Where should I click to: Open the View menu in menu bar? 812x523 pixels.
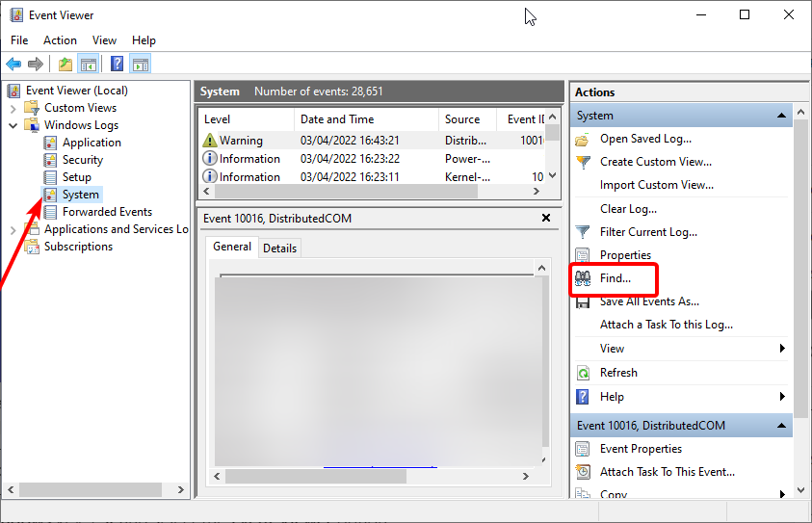(x=104, y=40)
